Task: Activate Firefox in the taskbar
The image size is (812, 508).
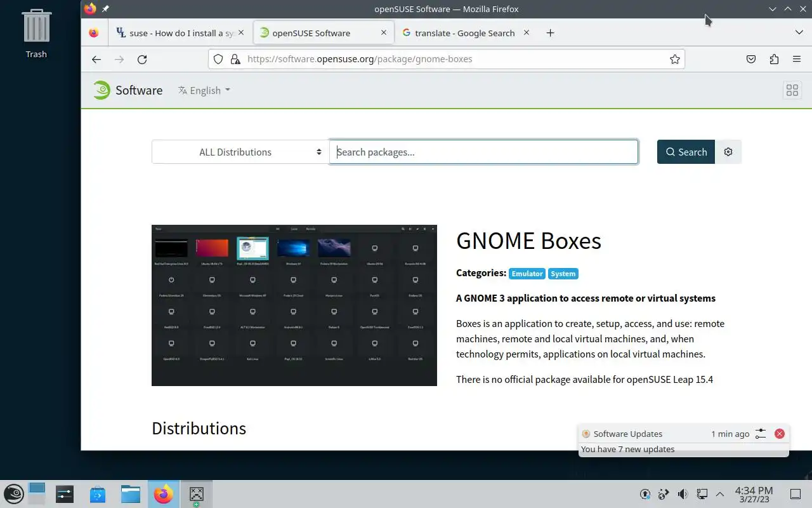Action: (164, 494)
